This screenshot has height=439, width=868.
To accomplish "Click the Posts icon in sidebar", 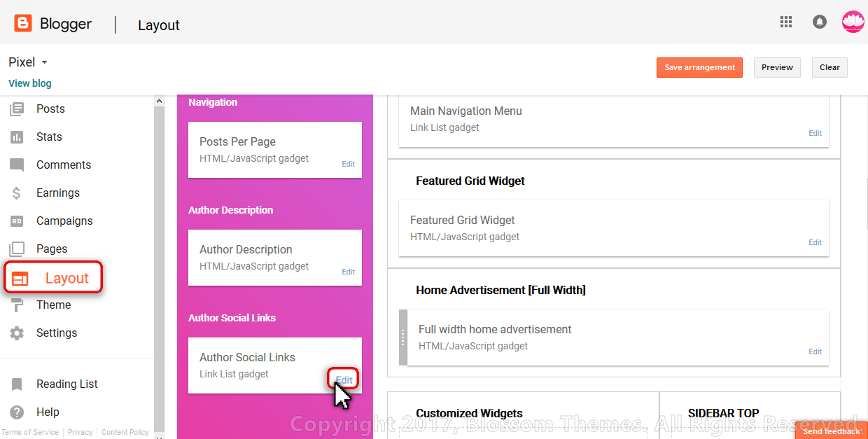I will [17, 109].
